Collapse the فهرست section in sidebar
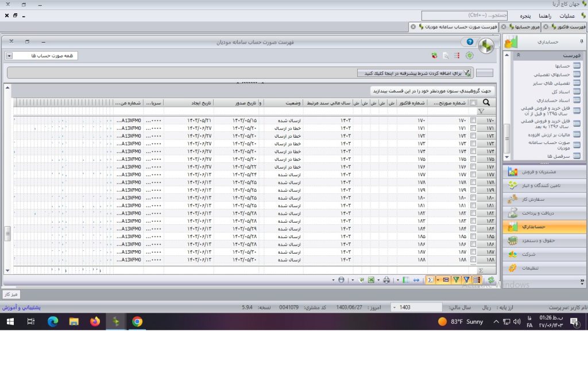This screenshot has height=377, width=588. pos(518,55)
